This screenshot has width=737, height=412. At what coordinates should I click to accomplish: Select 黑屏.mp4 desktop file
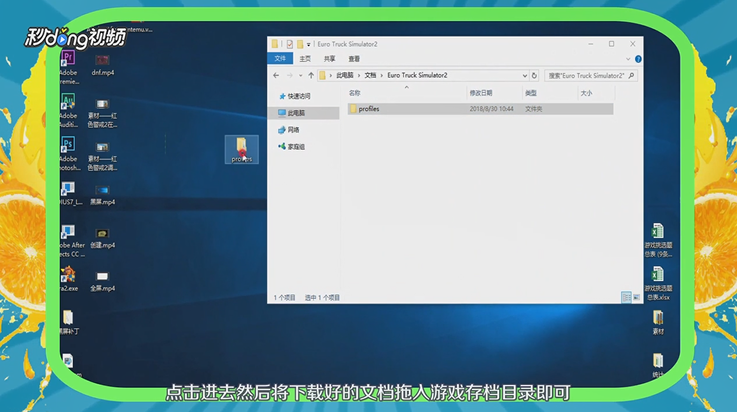click(102, 194)
